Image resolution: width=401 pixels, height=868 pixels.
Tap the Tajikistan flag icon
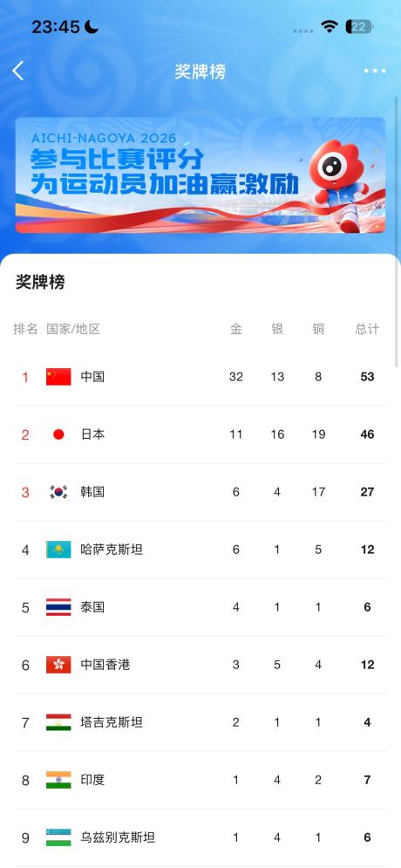[x=58, y=721]
